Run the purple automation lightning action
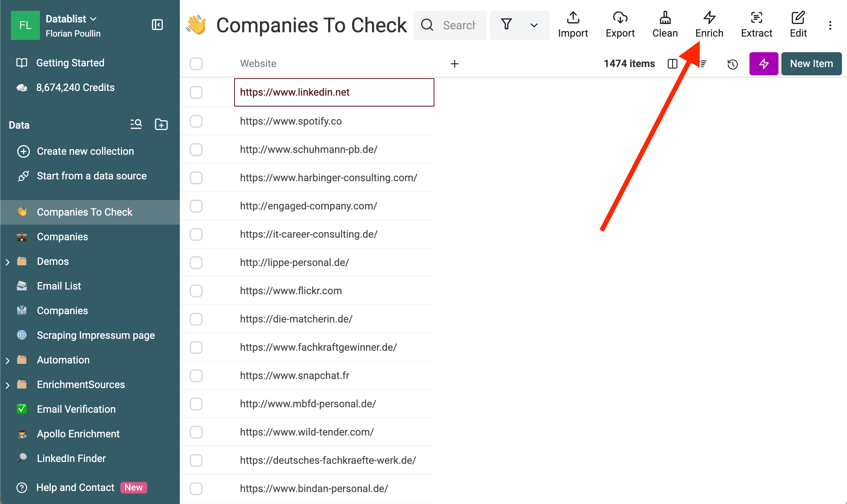Screen dimensions: 847x504 [x=764, y=64]
